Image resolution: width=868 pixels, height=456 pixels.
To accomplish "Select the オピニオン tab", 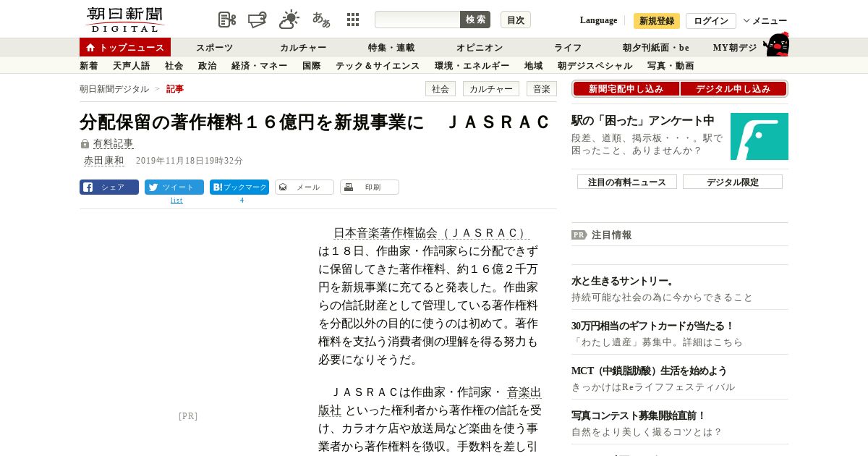I will coord(480,47).
